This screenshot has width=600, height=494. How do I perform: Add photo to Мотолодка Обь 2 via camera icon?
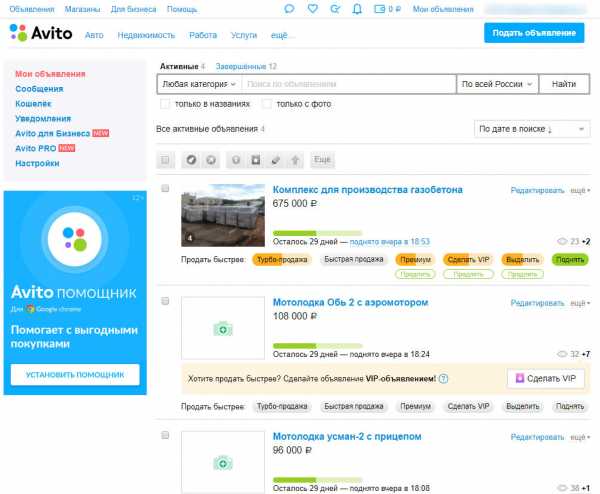pos(223,329)
